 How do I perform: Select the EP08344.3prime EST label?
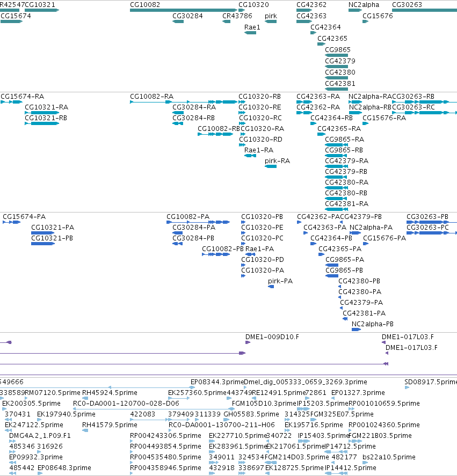click(x=217, y=382)
